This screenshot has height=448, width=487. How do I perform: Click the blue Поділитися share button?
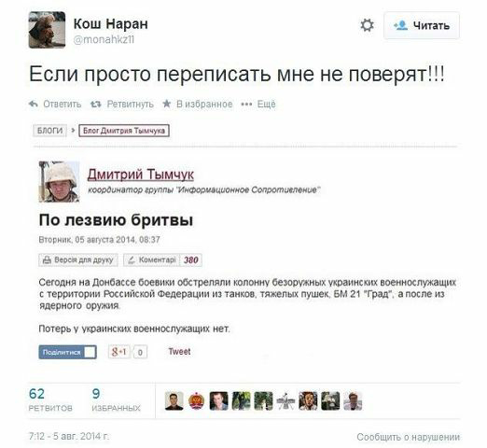click(67, 352)
